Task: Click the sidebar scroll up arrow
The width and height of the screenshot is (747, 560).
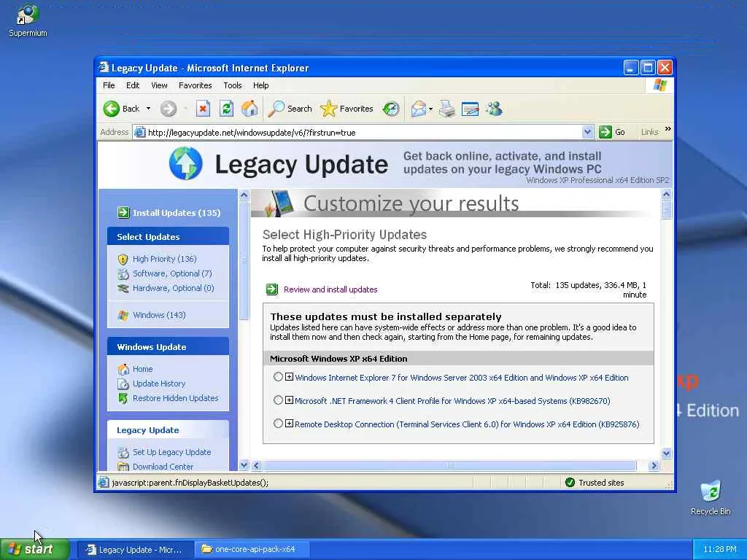Action: click(x=244, y=195)
